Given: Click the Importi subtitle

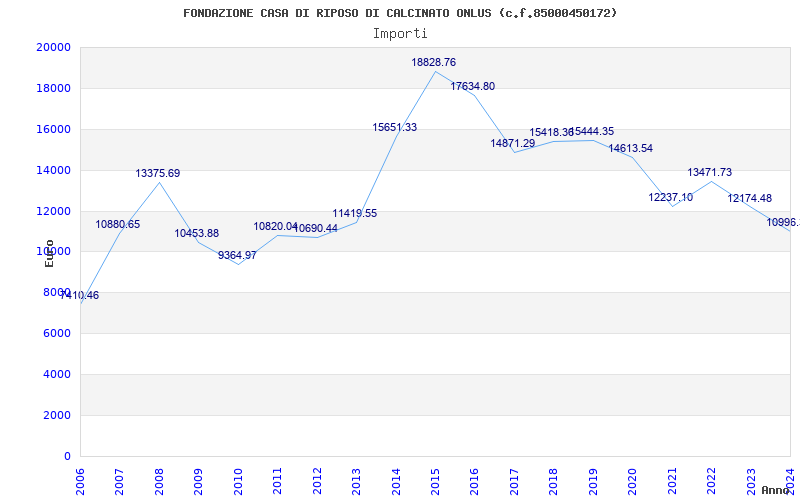Looking at the screenshot, I should pos(400,34).
